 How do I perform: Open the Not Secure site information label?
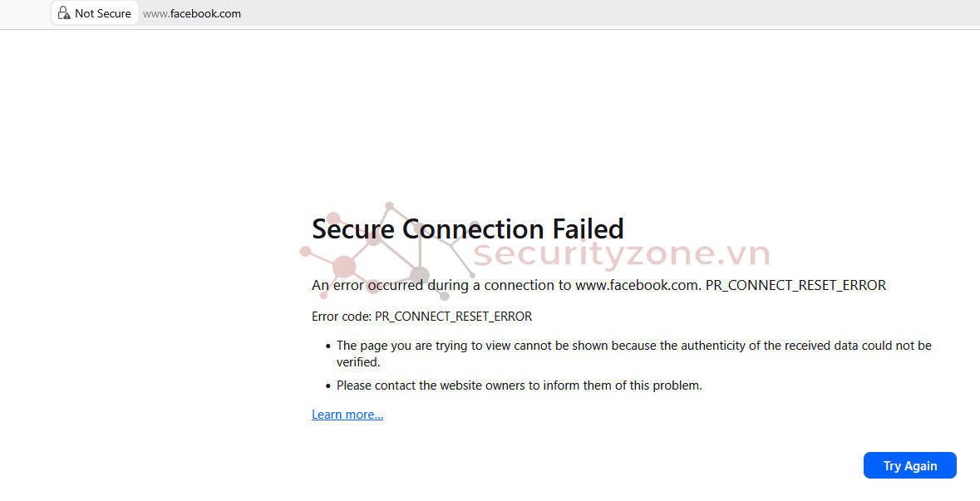(102, 13)
